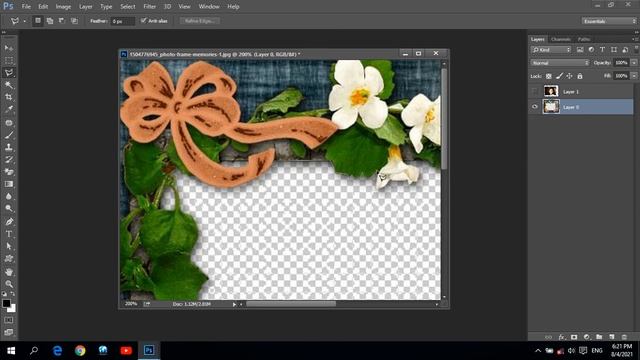Show hidden system tray icons

pyautogui.click(x=538, y=351)
